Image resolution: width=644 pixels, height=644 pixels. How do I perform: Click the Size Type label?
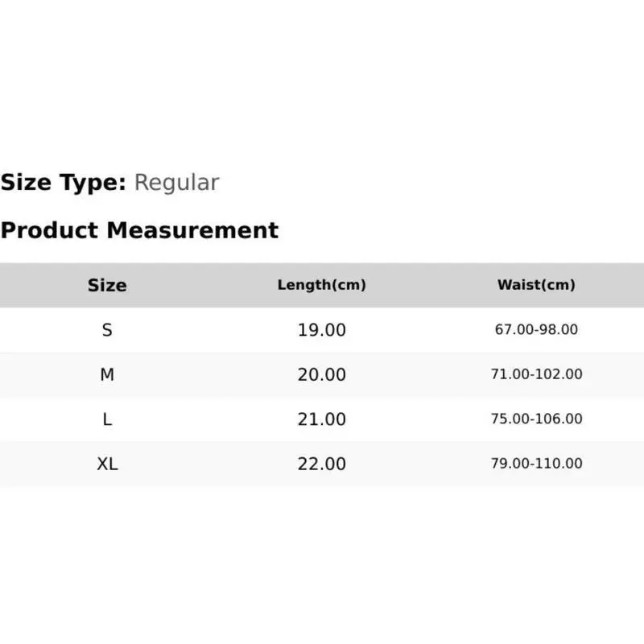[64, 183]
